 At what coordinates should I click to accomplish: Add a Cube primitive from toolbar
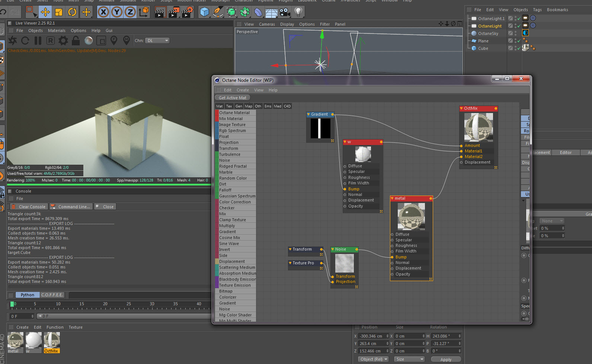coord(204,12)
